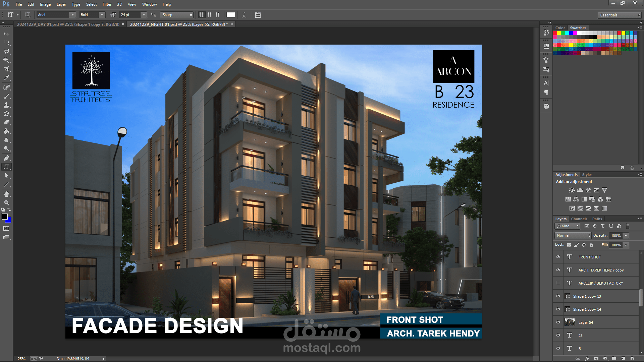The width and height of the screenshot is (644, 362).
Task: Select the Magic Wand tool
Action: point(6,60)
